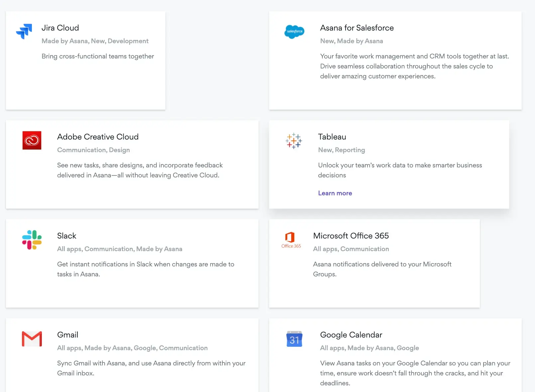Image resolution: width=535 pixels, height=392 pixels.
Task: Click 'Asana notifications delivered' description
Action: pos(382,269)
